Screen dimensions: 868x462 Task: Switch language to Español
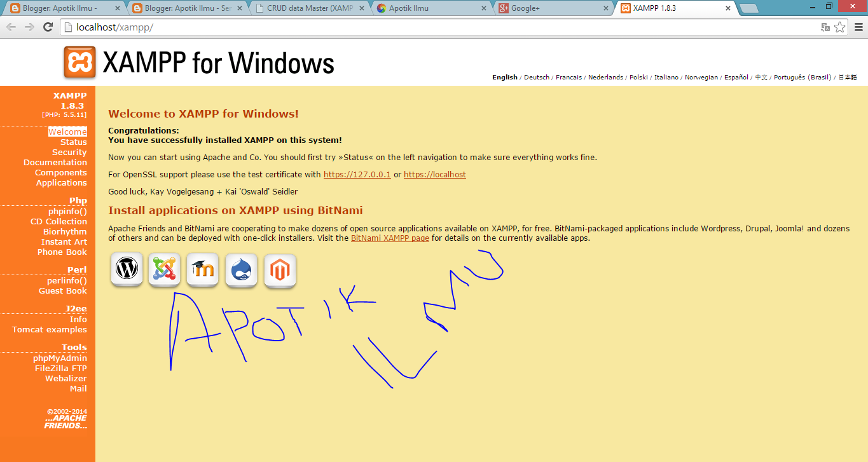[736, 78]
